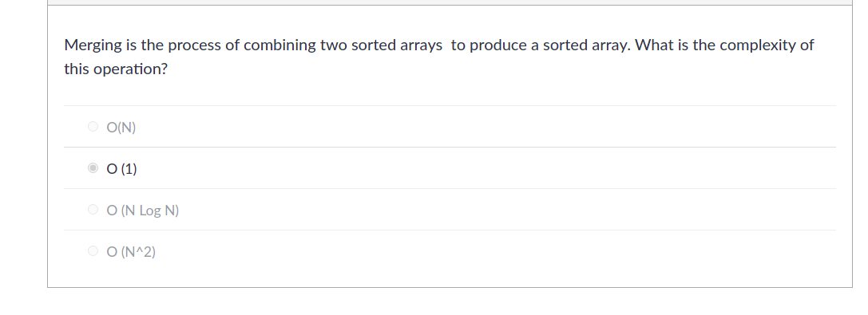Click the O (N Log N) label text
This screenshot has height=315, width=868.
pos(143,211)
